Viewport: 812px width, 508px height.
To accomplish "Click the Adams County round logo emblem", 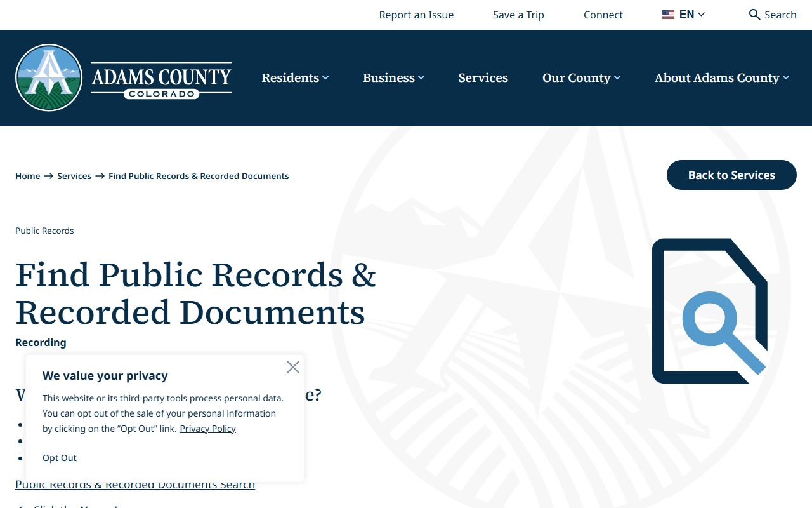I will click(x=49, y=77).
